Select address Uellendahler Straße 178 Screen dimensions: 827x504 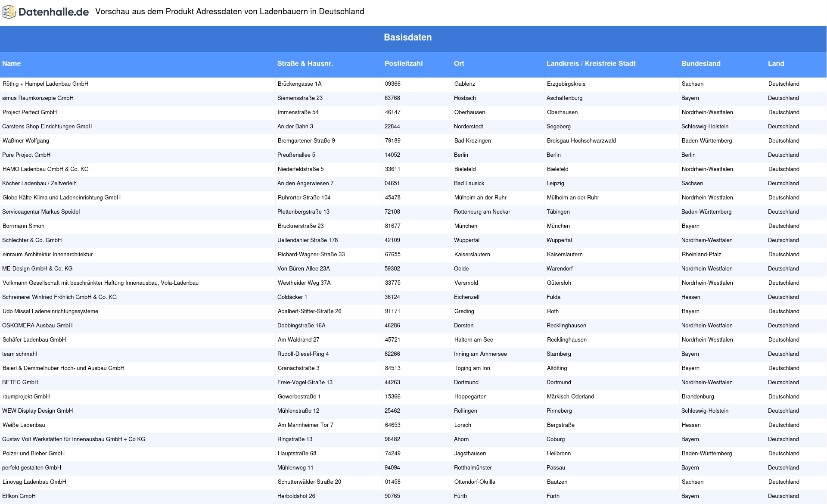point(308,240)
